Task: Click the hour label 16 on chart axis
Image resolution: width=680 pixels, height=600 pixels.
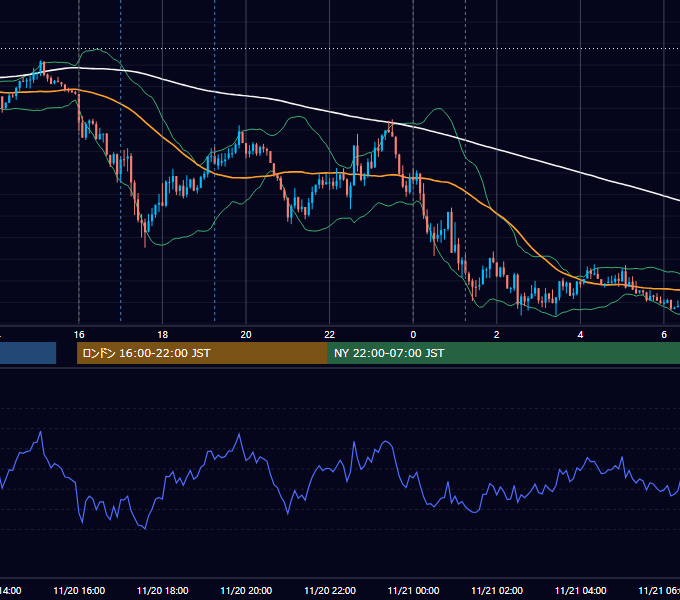Action: (79, 335)
